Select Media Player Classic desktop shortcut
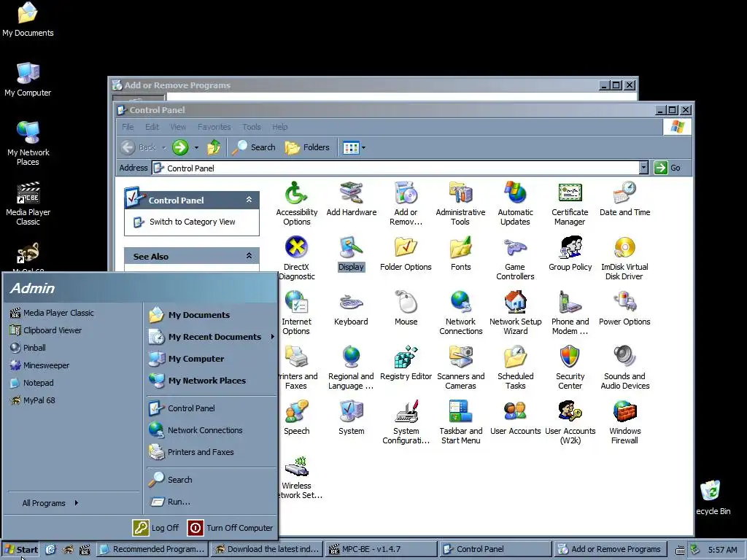The width and height of the screenshot is (747, 560). tap(28, 203)
